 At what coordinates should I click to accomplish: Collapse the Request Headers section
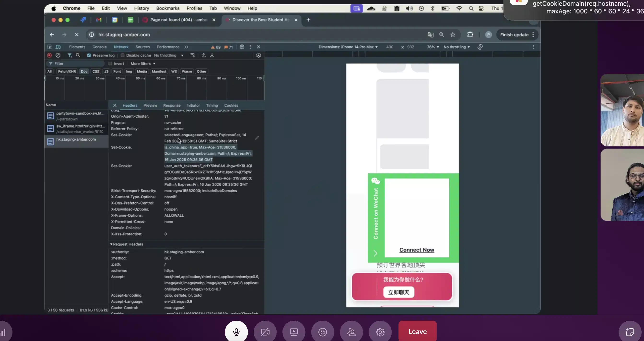127,244
